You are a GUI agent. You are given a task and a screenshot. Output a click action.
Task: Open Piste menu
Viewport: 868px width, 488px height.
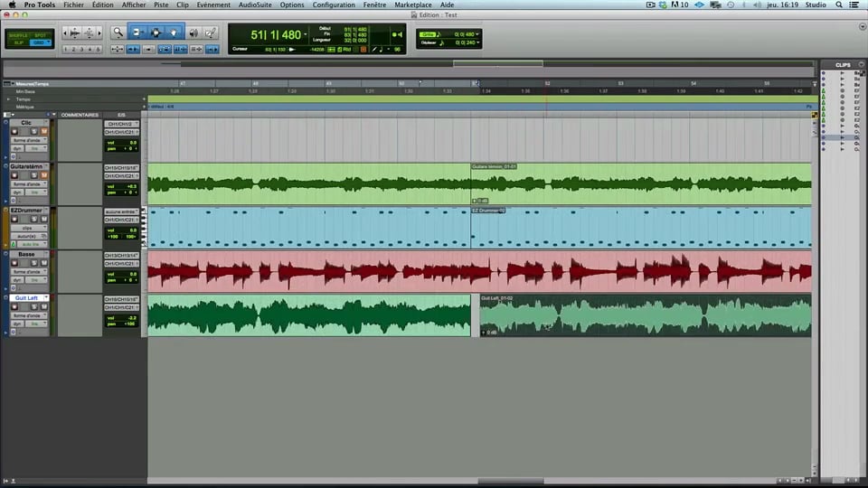click(x=161, y=5)
